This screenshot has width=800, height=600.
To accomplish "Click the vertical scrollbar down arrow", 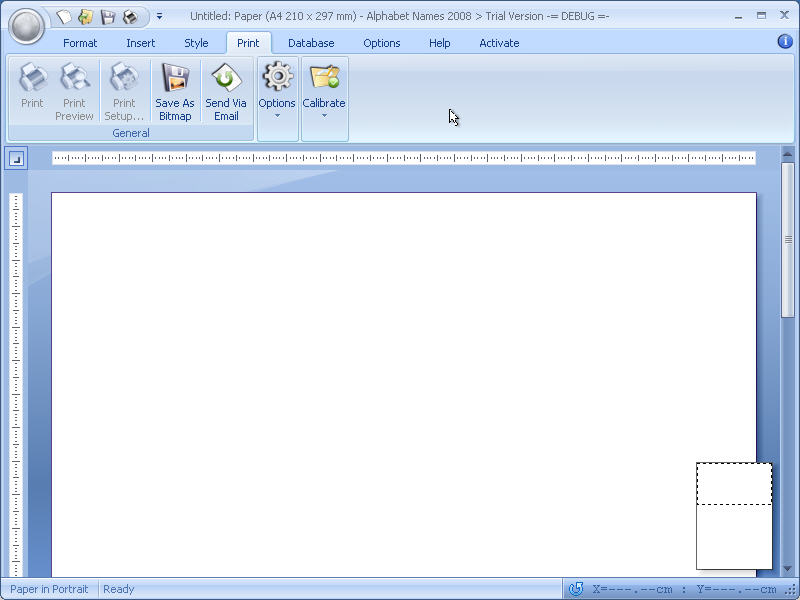I will (x=788, y=570).
